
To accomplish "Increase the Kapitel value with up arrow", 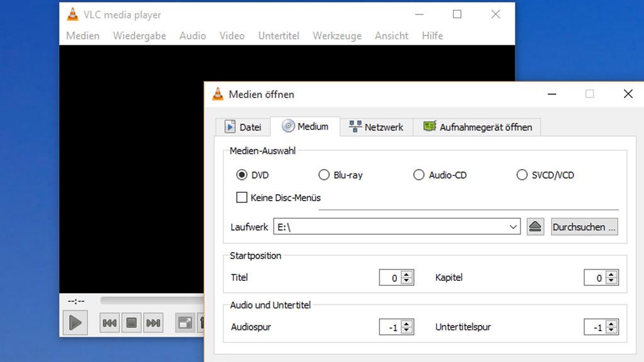I will tap(611, 274).
